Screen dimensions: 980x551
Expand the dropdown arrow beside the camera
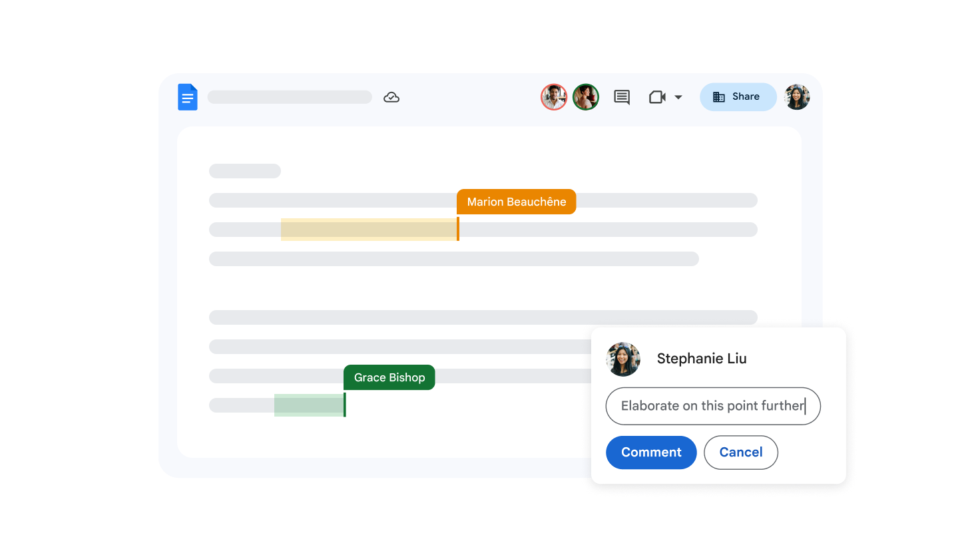(678, 97)
